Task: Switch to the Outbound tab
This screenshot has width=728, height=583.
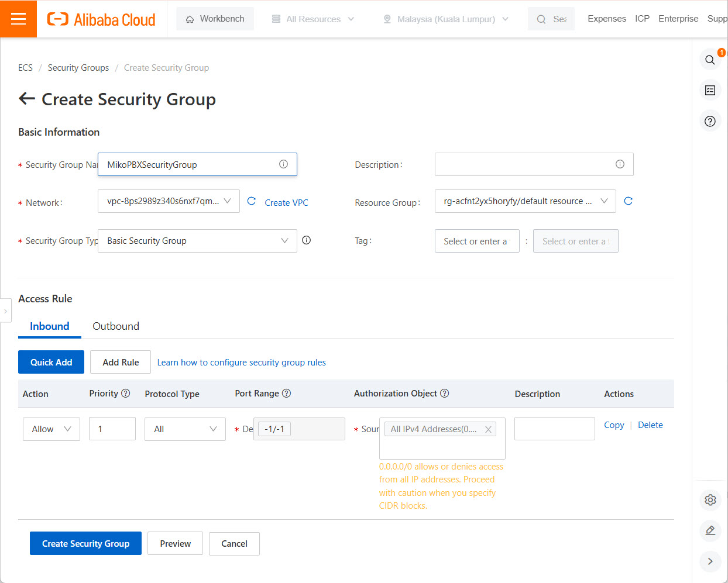Action: tap(116, 326)
